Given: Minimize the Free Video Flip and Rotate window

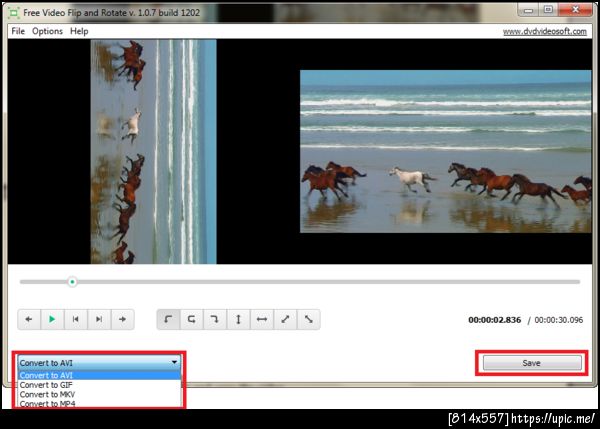Looking at the screenshot, I should point(528,10).
